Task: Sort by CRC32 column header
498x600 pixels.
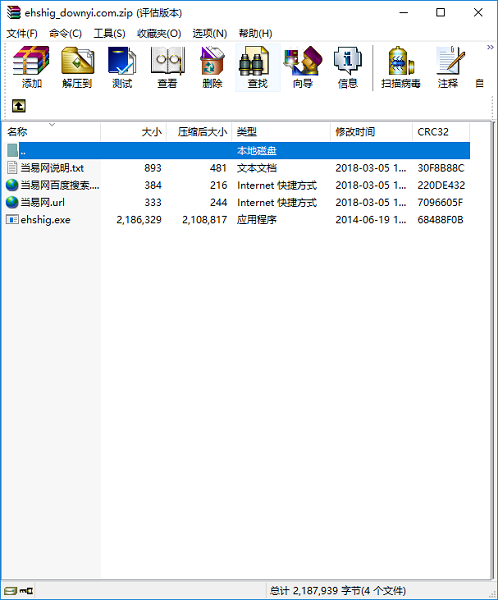Action: point(441,132)
